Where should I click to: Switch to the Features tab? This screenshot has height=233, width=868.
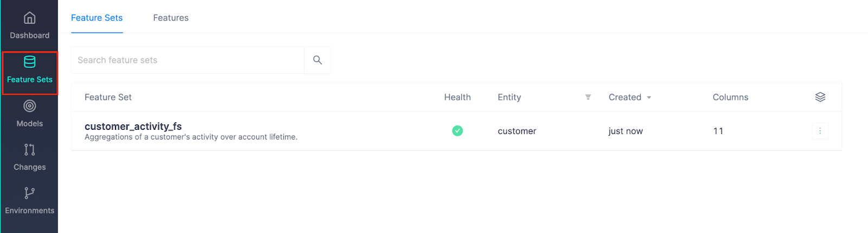point(171,18)
